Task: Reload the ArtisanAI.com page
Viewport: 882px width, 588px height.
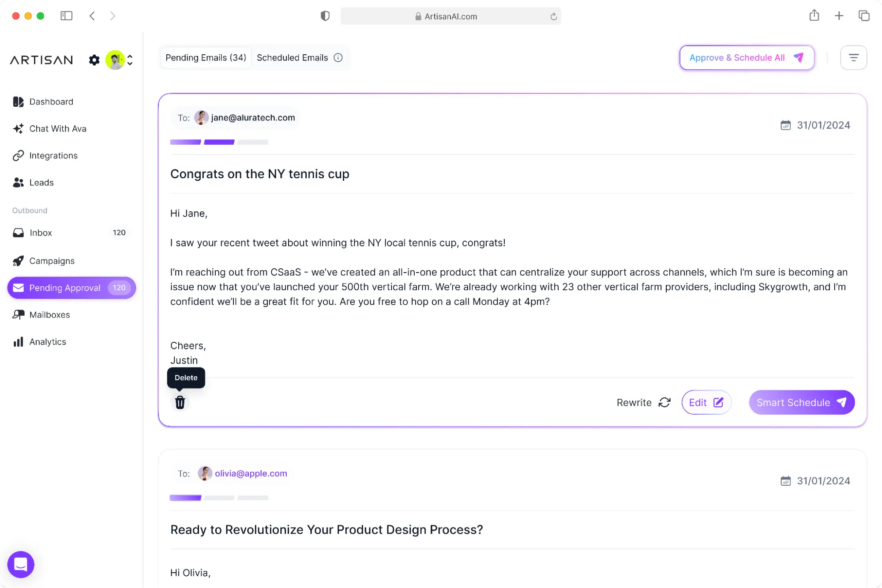Action: 553,17
